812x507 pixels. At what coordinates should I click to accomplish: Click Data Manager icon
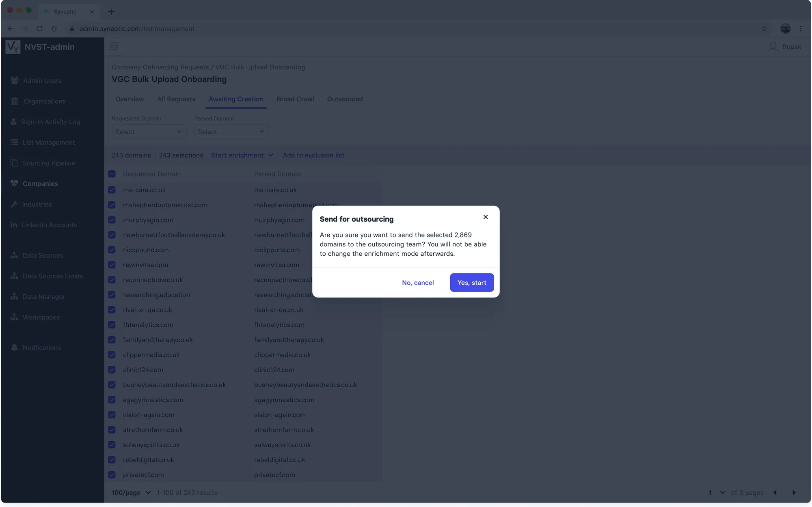(14, 296)
